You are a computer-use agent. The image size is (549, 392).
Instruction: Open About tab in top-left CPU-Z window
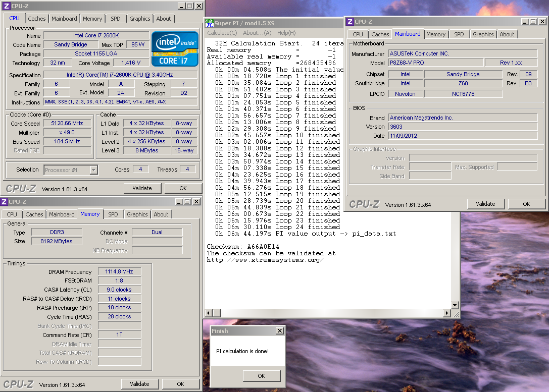tap(164, 19)
